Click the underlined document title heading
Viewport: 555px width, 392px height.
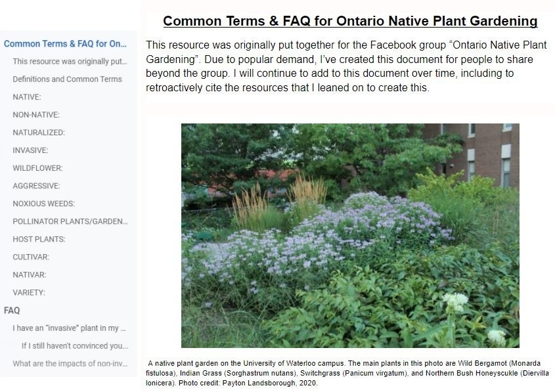[350, 21]
